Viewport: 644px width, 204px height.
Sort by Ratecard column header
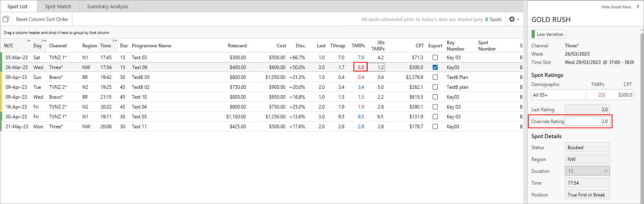[237, 46]
